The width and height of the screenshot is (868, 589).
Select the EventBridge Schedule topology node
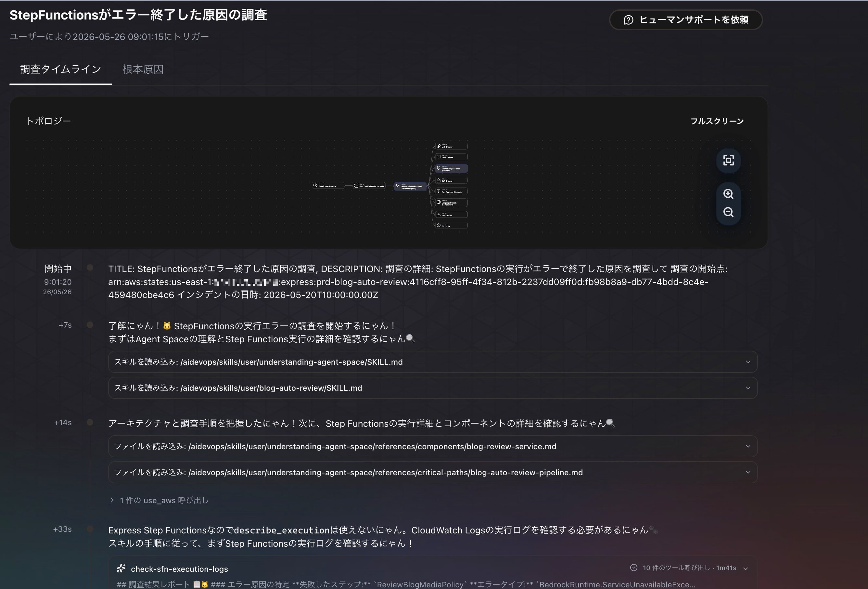328,186
